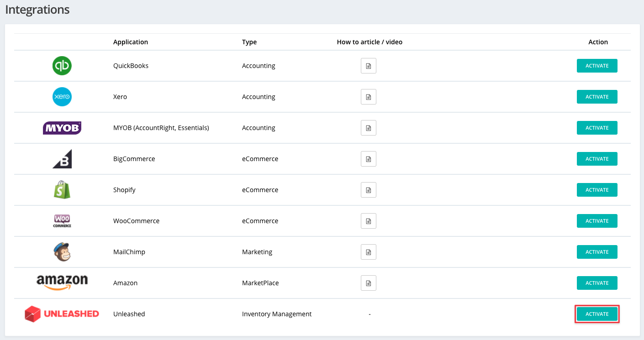Click the Amazon logo image

[x=62, y=282]
